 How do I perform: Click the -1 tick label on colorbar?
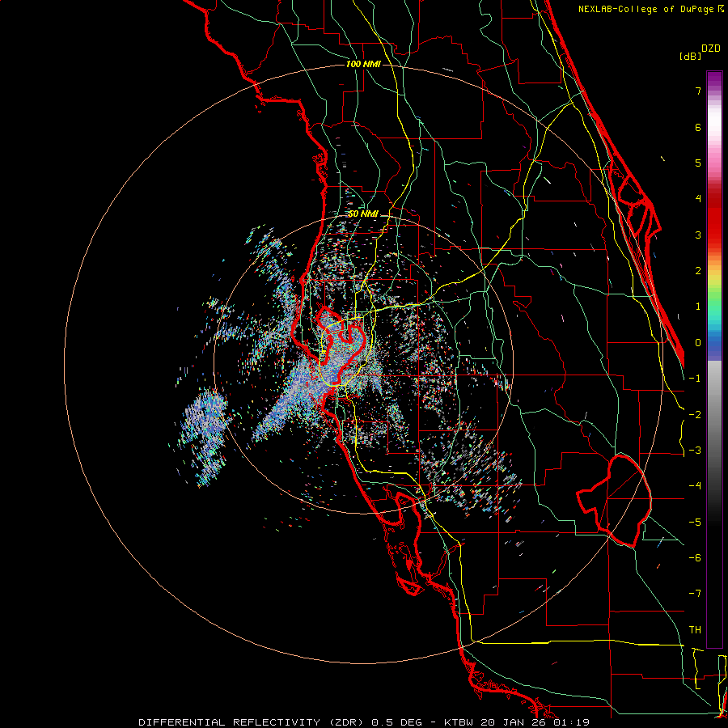point(695,379)
